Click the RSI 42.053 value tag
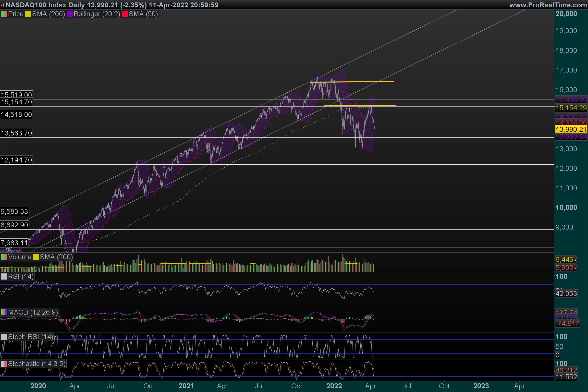588x392 pixels. pos(566,294)
